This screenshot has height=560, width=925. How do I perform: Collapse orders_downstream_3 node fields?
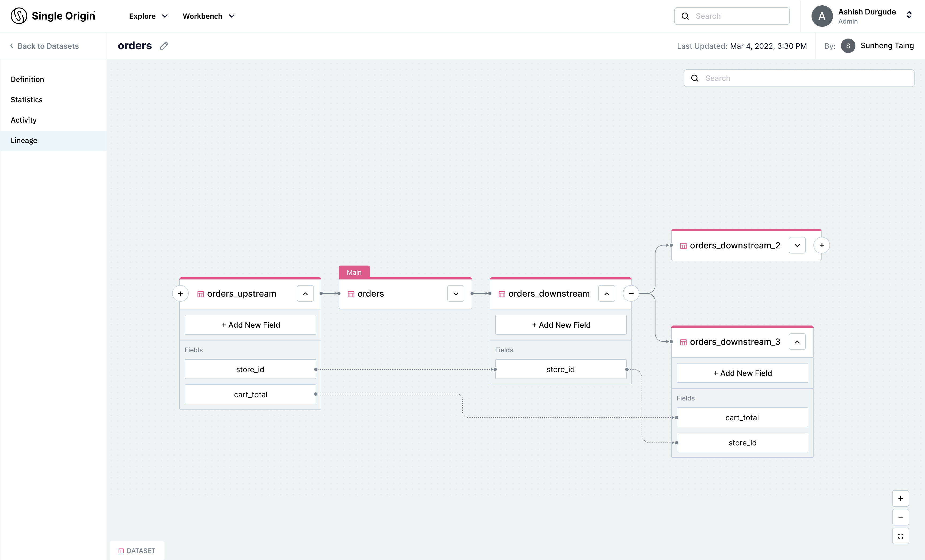click(x=797, y=342)
